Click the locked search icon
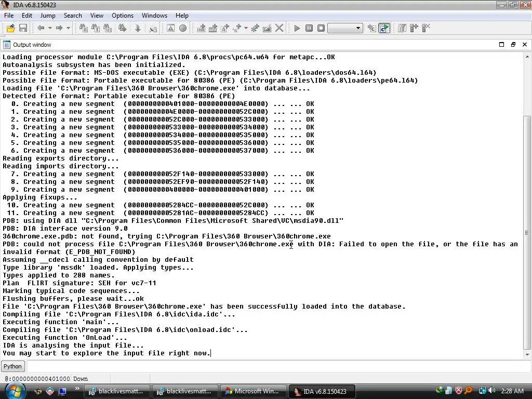 [x=153, y=28]
